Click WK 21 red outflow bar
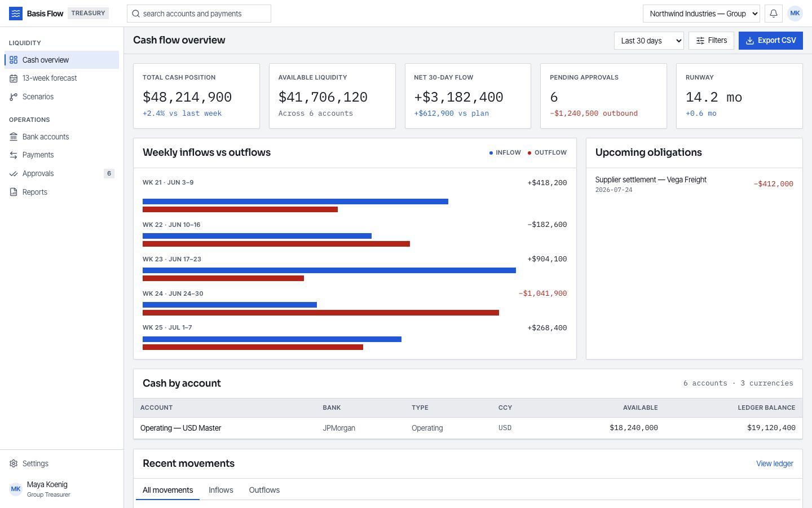812x508 pixels. pos(240,209)
